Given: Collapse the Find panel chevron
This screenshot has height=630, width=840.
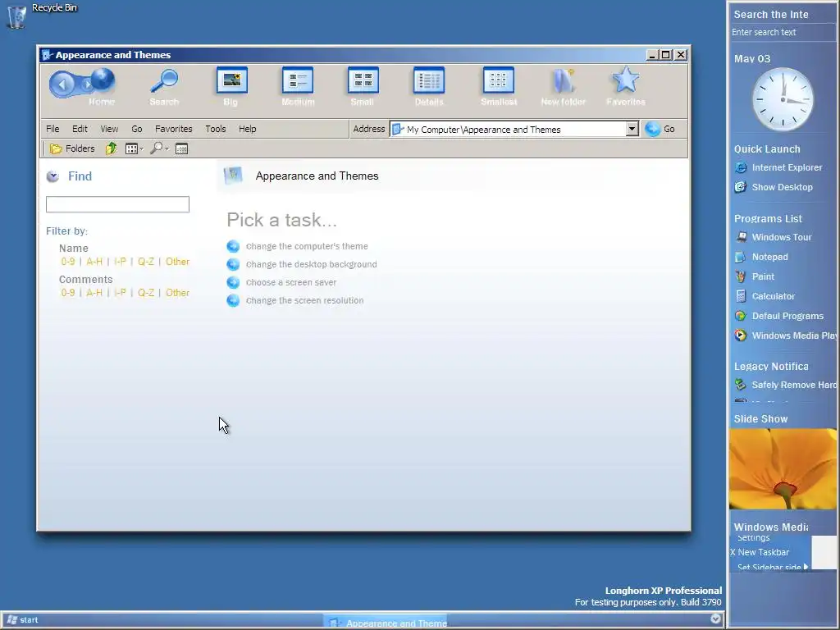Looking at the screenshot, I should (52, 176).
